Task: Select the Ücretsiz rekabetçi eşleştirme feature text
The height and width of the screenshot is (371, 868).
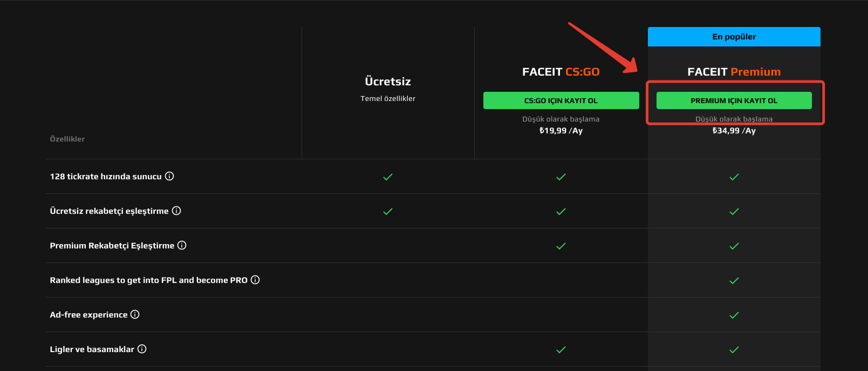Action: click(110, 211)
